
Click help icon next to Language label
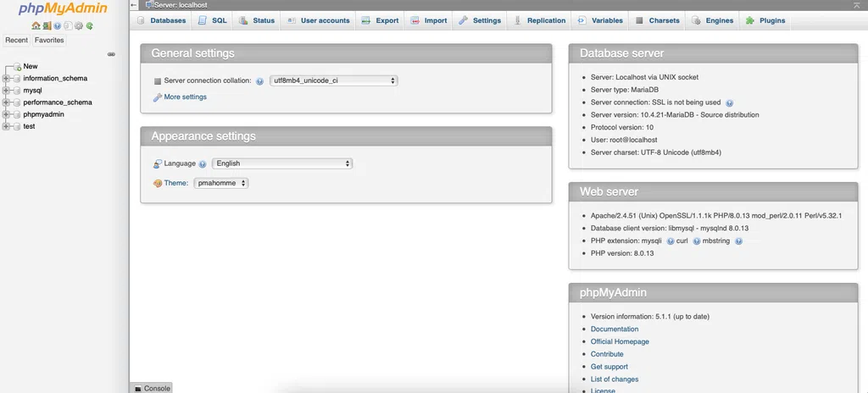tap(203, 163)
